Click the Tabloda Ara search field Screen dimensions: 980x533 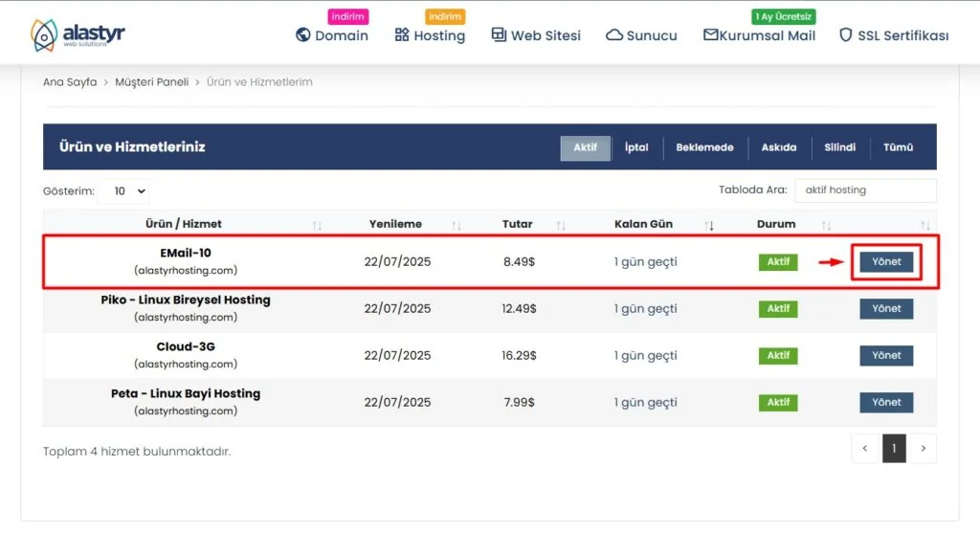tap(865, 190)
